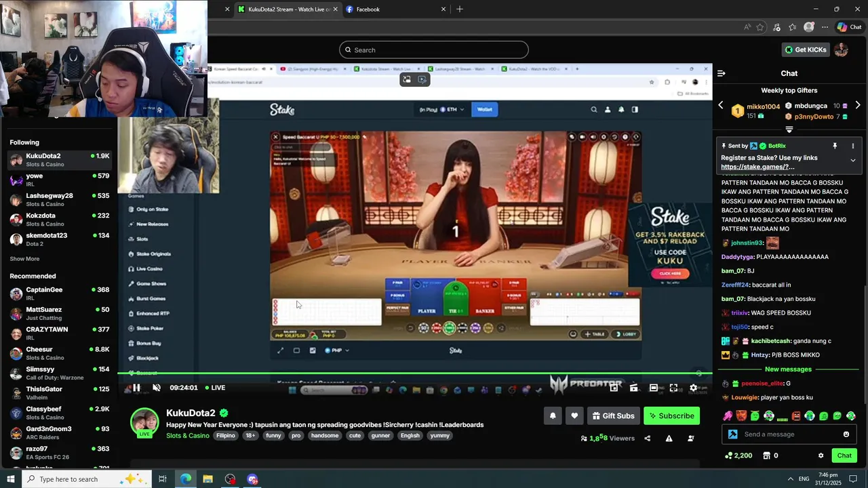Open Edge read aloud icon
The image size is (868, 488).
747,27
